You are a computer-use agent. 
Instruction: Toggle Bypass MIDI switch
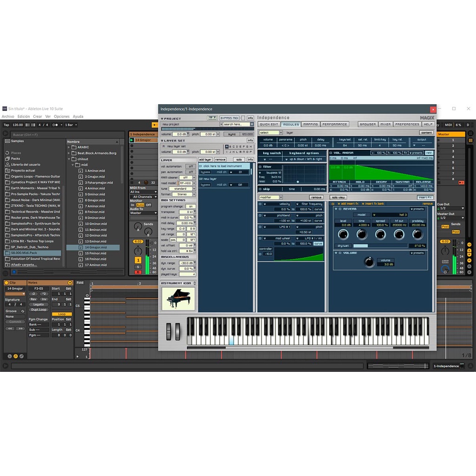click(243, 118)
